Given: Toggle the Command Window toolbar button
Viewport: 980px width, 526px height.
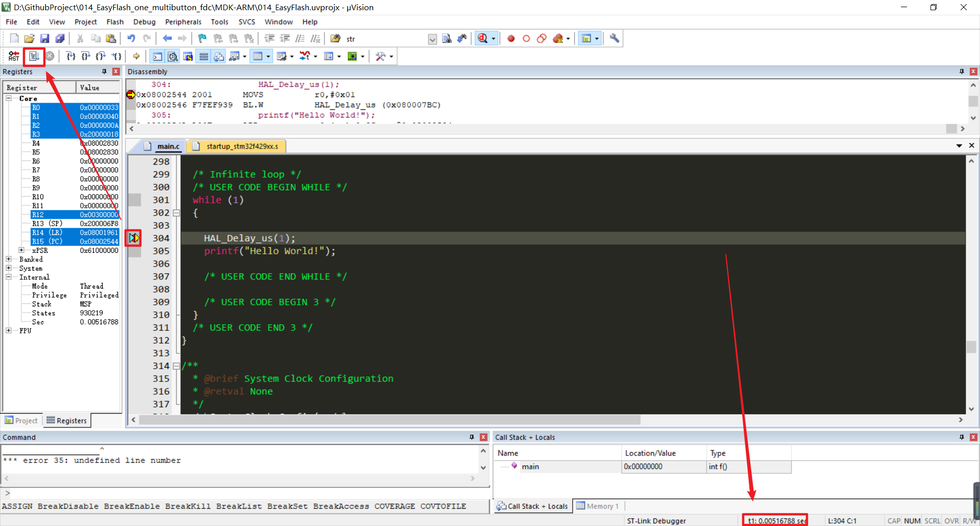Looking at the screenshot, I should (x=158, y=56).
